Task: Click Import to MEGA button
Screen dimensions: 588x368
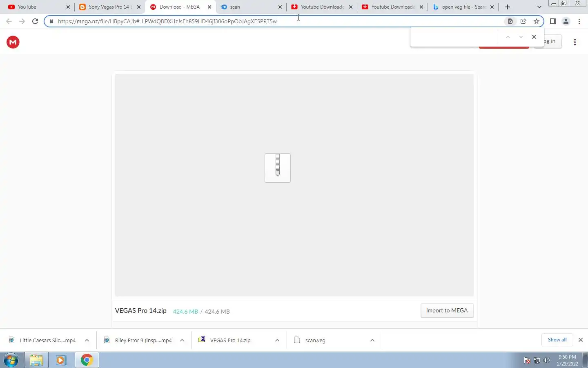Action: click(x=447, y=311)
